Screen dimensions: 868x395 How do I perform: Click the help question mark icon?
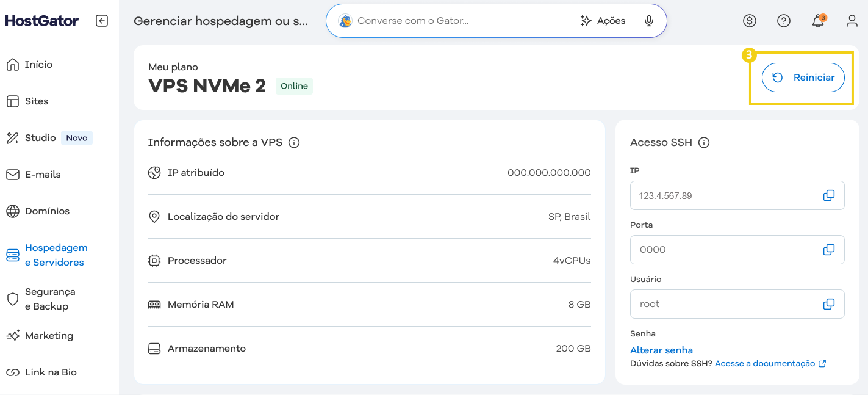pos(784,21)
